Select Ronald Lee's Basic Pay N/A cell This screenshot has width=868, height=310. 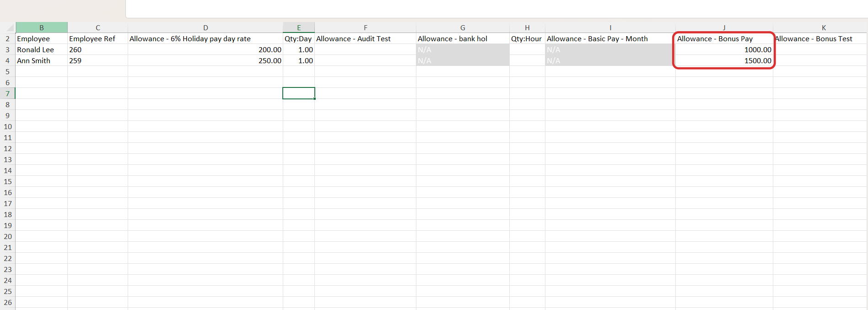(x=610, y=49)
